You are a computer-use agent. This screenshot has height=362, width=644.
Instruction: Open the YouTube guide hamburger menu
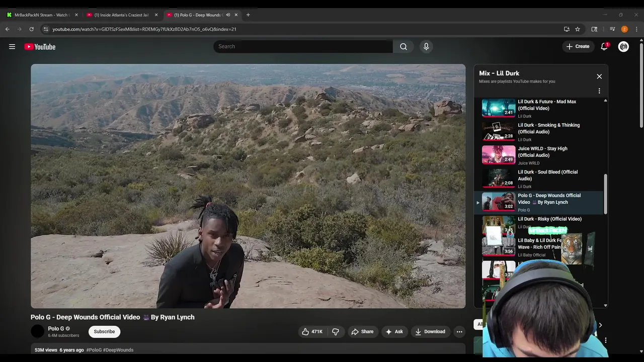click(x=12, y=47)
